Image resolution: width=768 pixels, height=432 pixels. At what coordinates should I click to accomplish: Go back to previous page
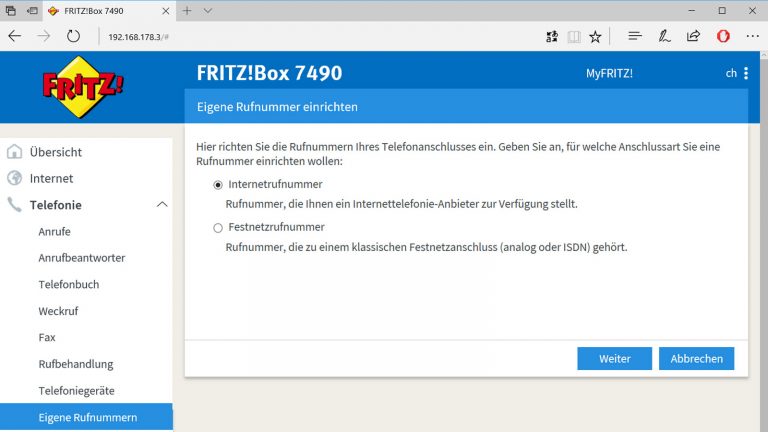point(15,36)
